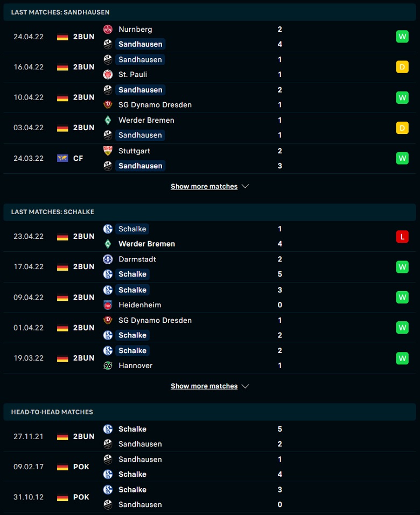Screen dimensions: 420x515
Task: Click the Stuttgart club crest
Action: click(x=108, y=151)
